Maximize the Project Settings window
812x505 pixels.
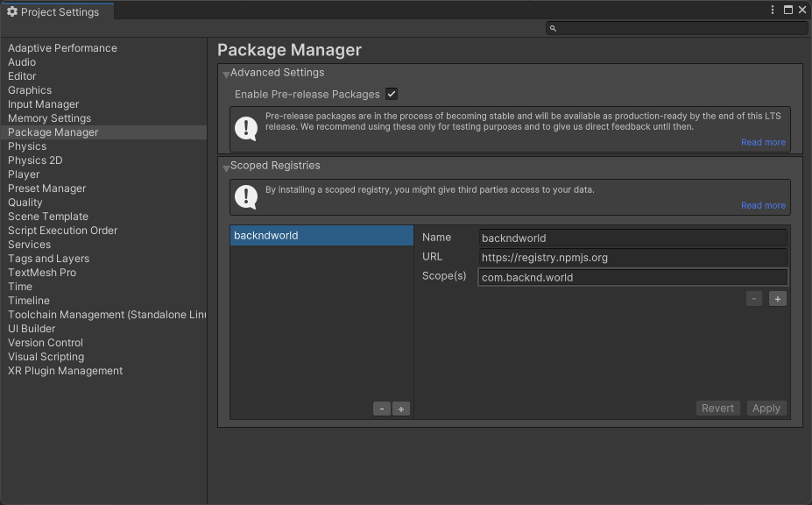coord(788,10)
